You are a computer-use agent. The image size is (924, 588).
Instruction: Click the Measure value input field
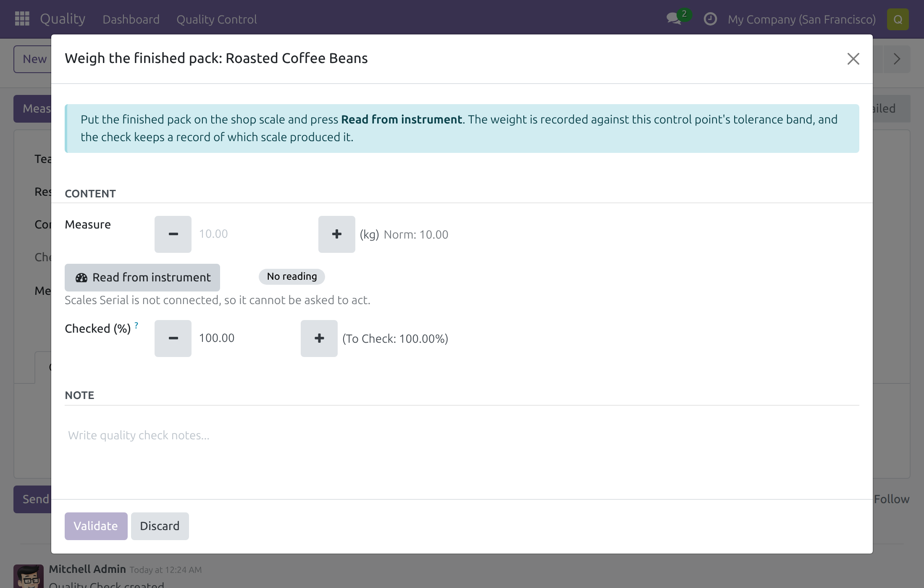[255, 234]
